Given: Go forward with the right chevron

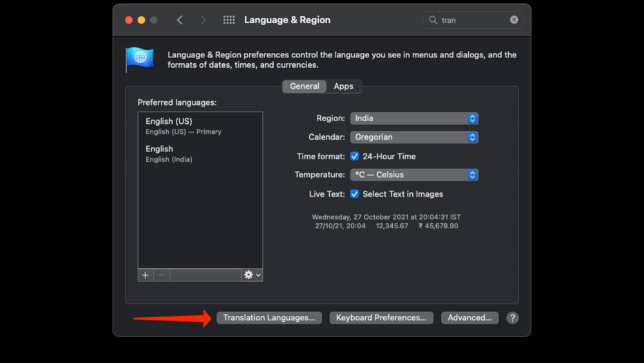Looking at the screenshot, I should click(203, 20).
